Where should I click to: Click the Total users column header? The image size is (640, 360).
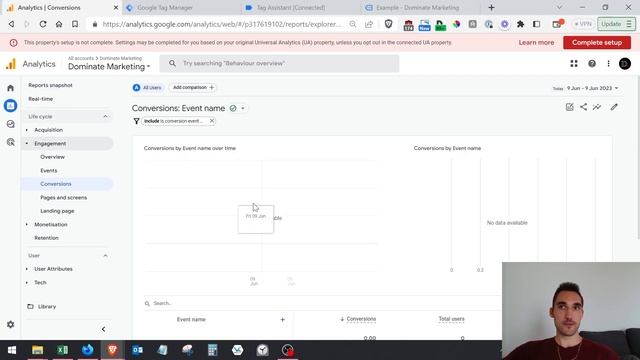(451, 319)
